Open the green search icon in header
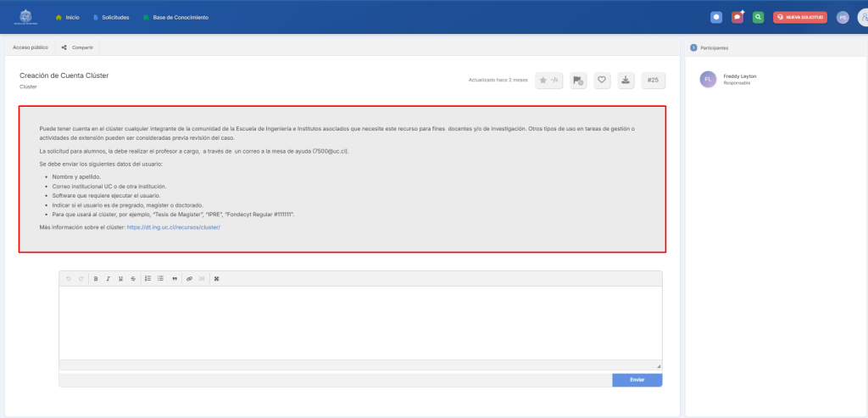 [x=759, y=17]
